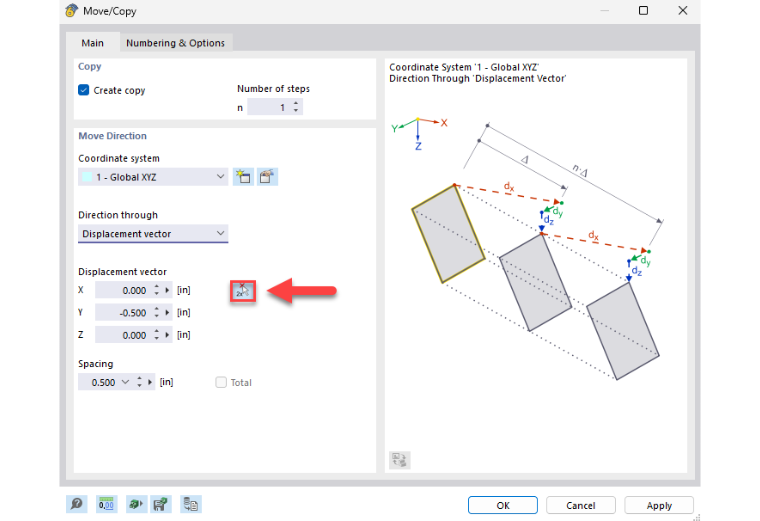Open the Spacing value dropdown arrow
Image resolution: width=760 pixels, height=521 pixels.
tap(126, 382)
